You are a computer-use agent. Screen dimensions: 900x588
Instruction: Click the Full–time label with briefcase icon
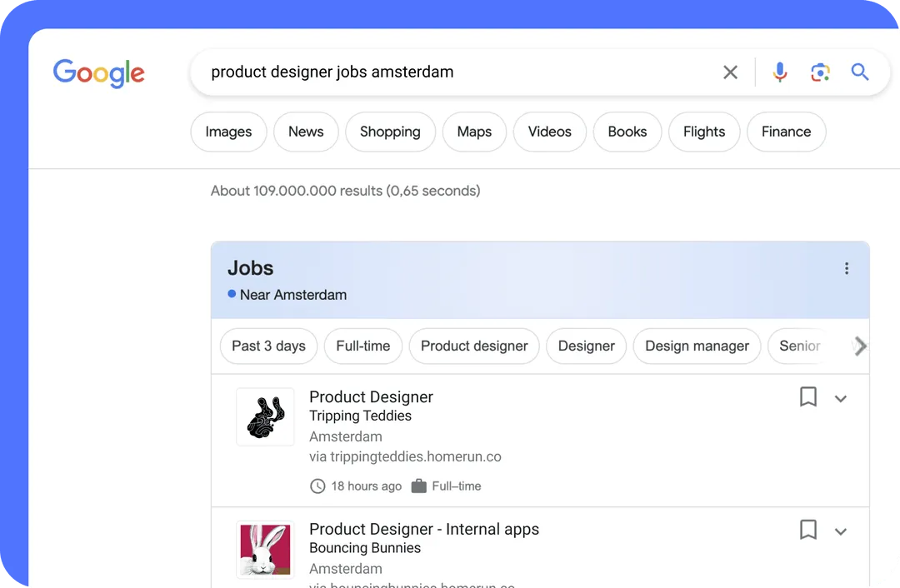coord(447,486)
